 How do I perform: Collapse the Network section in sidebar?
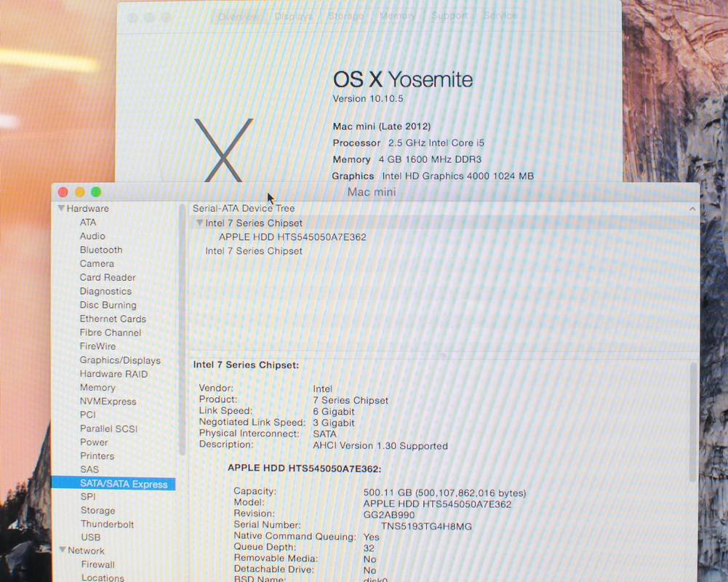63,550
